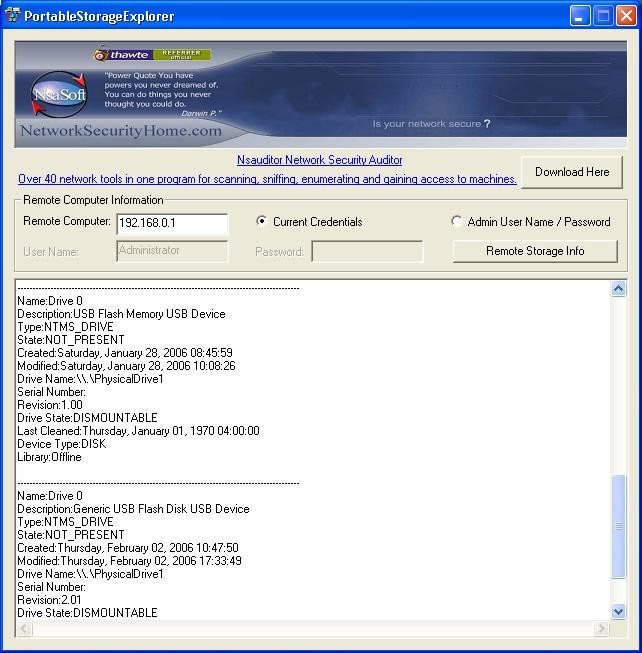Click 'Description:USB Flash Memory USB Device' line
This screenshot has width=642, height=653.
click(121, 314)
